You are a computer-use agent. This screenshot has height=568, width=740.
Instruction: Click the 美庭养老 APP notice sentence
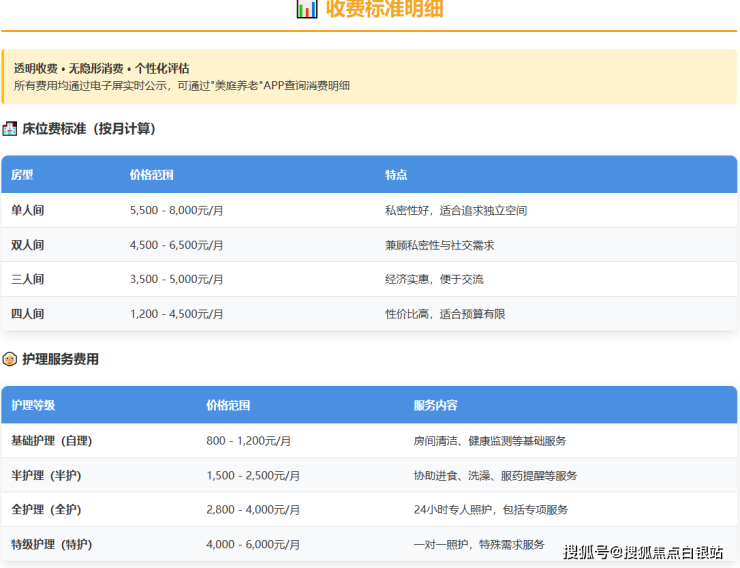tap(182, 86)
